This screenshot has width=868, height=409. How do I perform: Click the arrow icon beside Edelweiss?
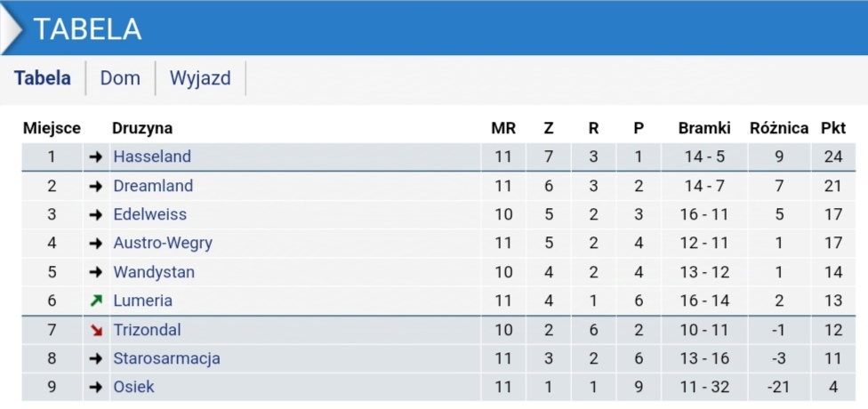96,214
